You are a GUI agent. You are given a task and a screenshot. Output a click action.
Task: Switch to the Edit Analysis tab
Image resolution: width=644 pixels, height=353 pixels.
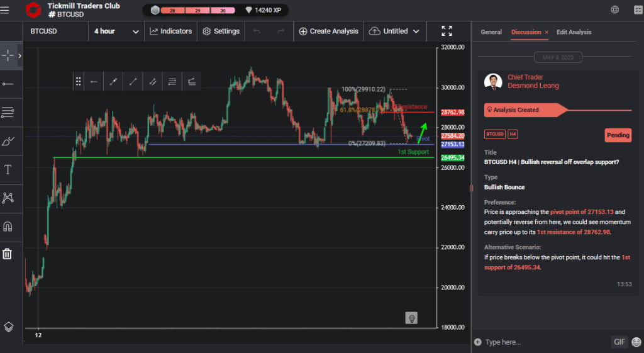pos(574,32)
